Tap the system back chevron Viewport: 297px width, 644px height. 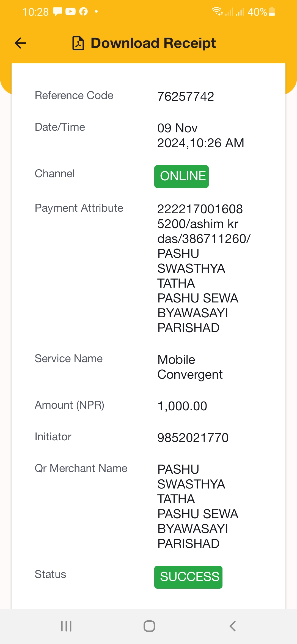click(232, 626)
